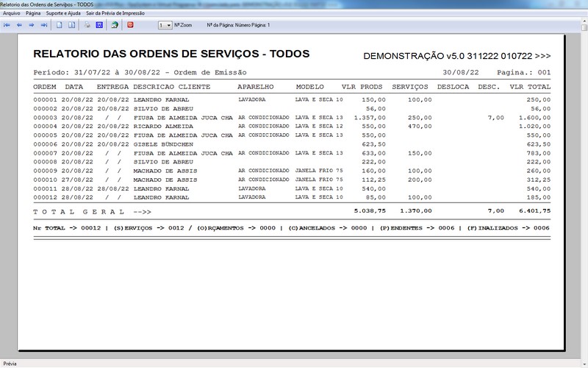Click the report title RELATORIO DAS ORDENS DE SERVIÇOS
The height and width of the screenshot is (368, 588).
coord(171,54)
